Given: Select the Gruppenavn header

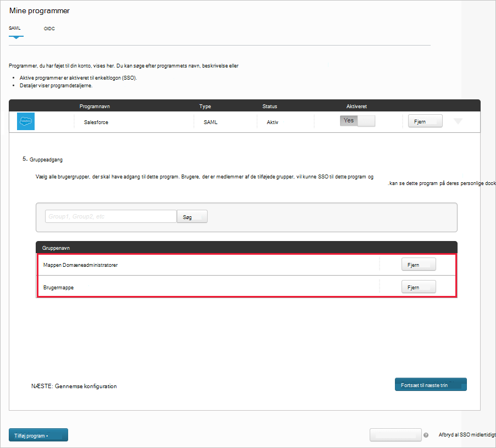Looking at the screenshot, I should point(55,248).
